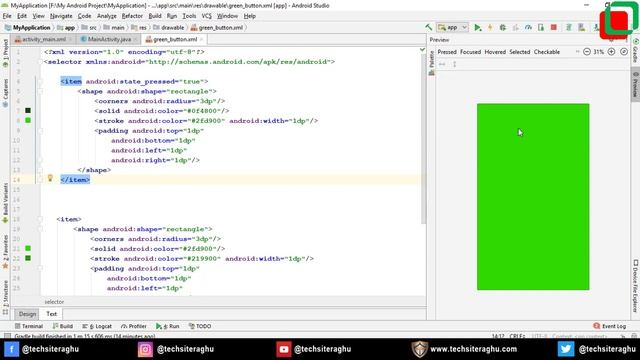Click the selector breadcrumb below the editor
Screen dimensions: 640x360
point(54,302)
